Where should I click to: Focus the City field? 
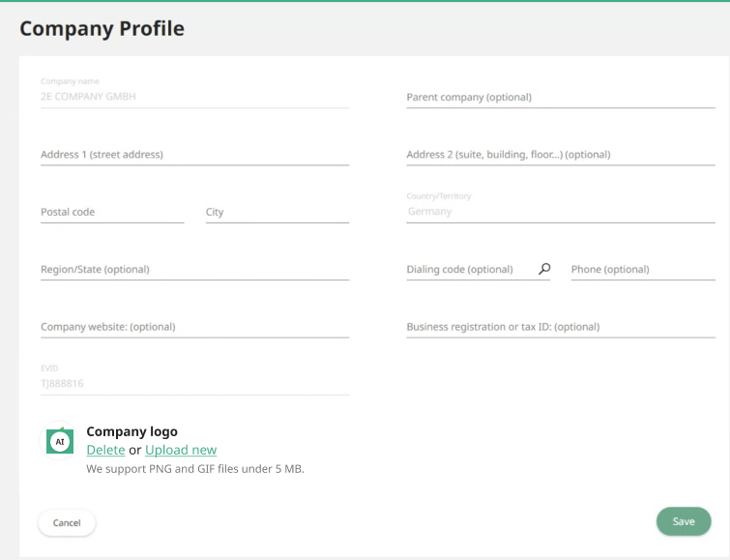coord(277,212)
